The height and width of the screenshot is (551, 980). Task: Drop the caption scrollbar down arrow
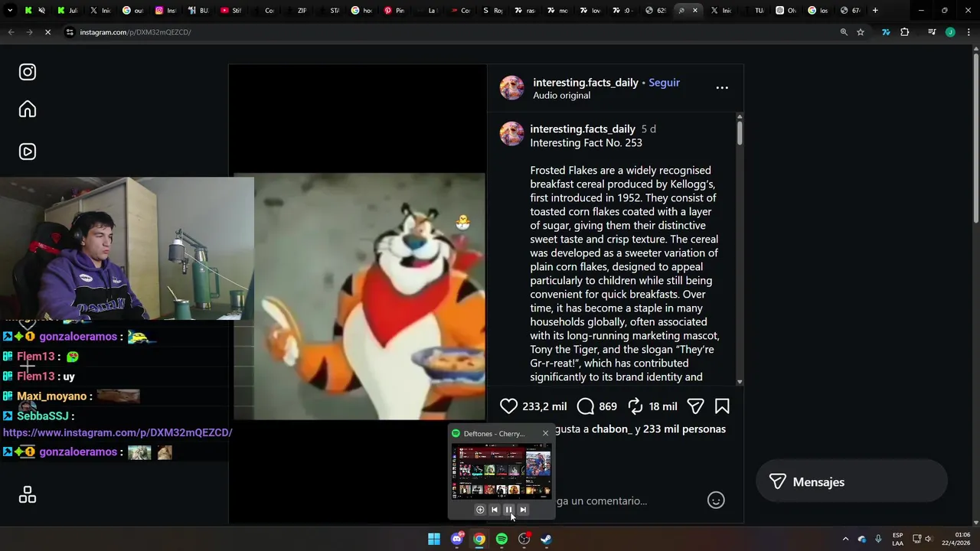[x=740, y=381]
